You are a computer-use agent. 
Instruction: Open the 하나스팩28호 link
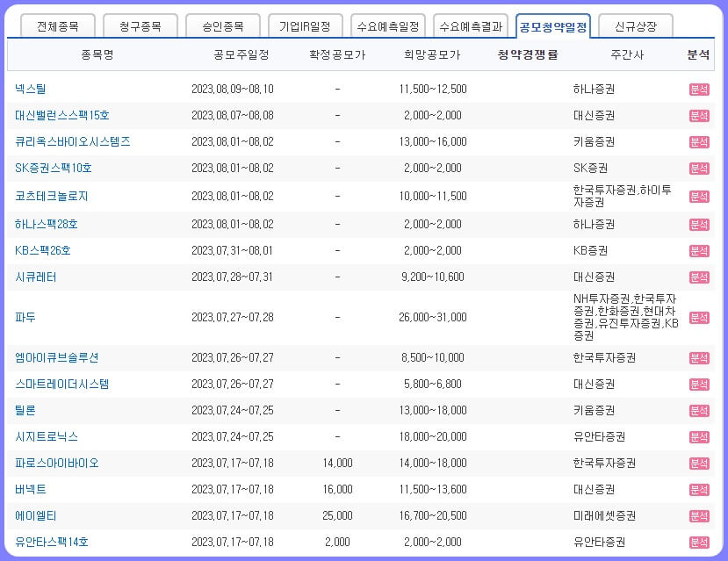tap(46, 224)
